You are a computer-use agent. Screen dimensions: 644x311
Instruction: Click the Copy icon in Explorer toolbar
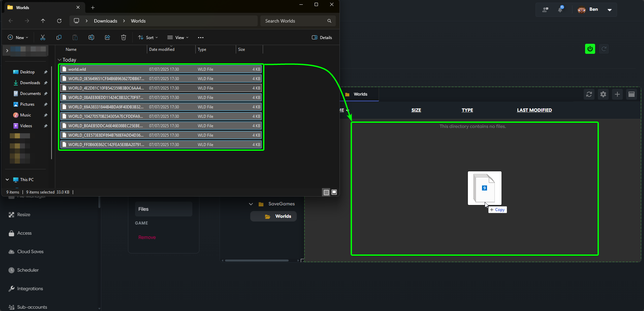[x=59, y=37]
